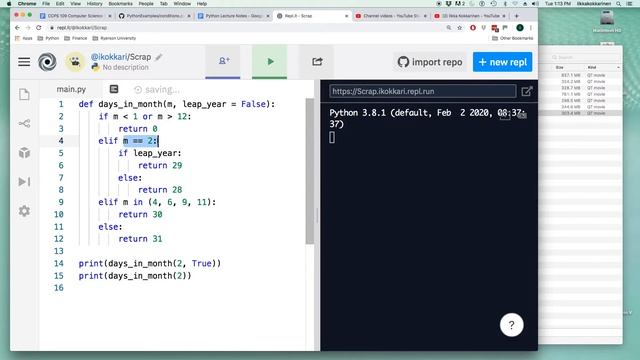
Task: Close the Repl.it - Scrap tab
Action: click(346, 16)
